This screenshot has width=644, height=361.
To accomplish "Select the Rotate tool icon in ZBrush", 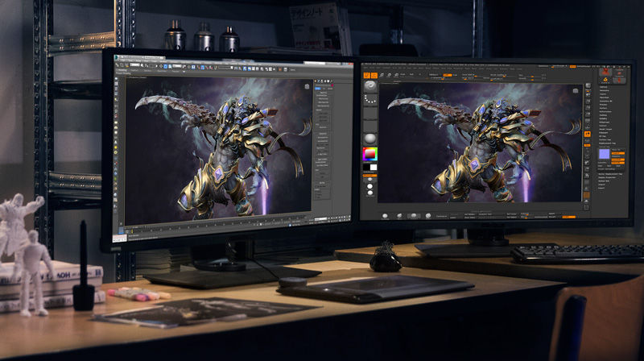I will click(396, 75).
